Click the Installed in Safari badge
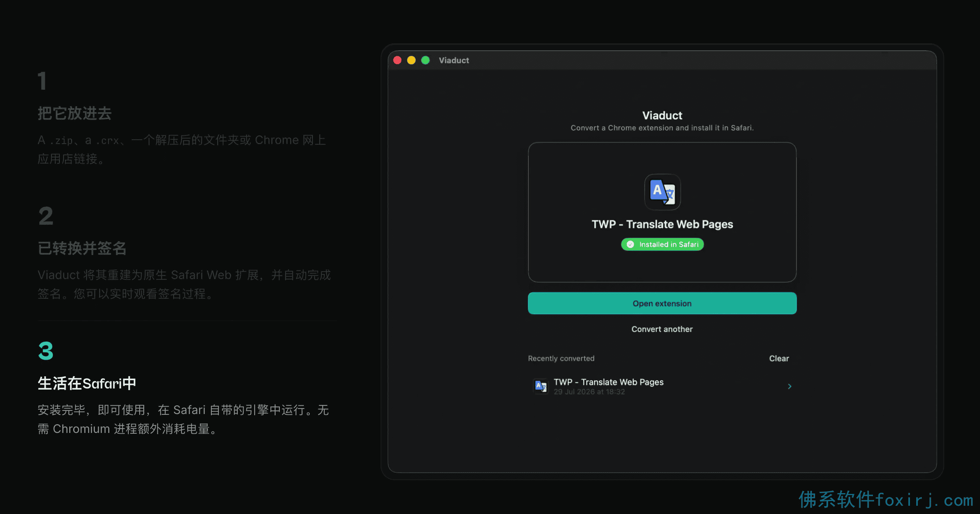980x514 pixels. pyautogui.click(x=662, y=244)
